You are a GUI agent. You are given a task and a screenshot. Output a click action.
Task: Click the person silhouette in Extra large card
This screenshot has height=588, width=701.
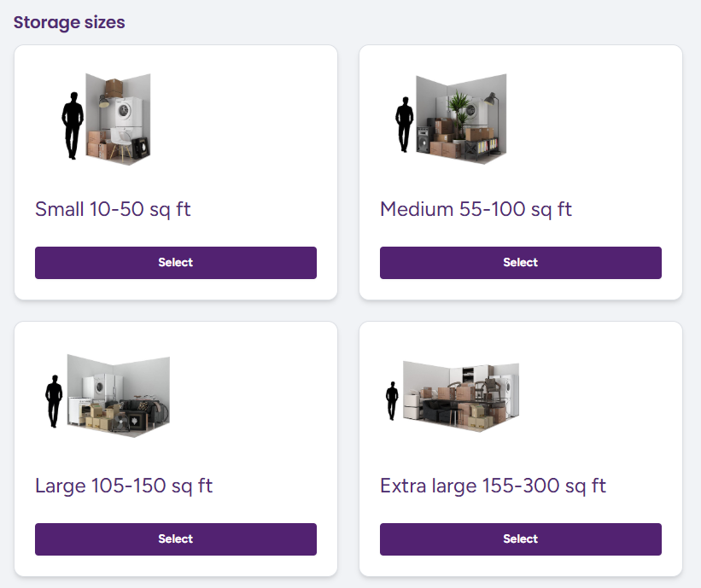point(392,400)
